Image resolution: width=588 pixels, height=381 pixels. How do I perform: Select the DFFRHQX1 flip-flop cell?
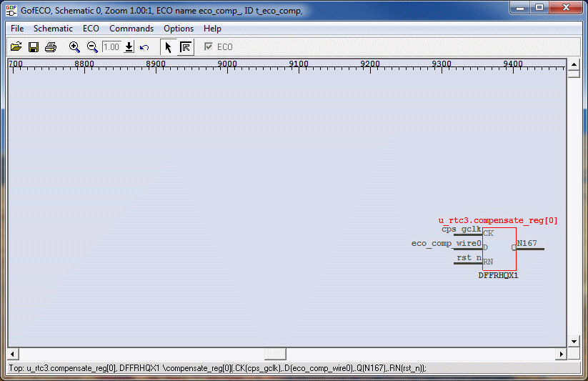pos(499,249)
